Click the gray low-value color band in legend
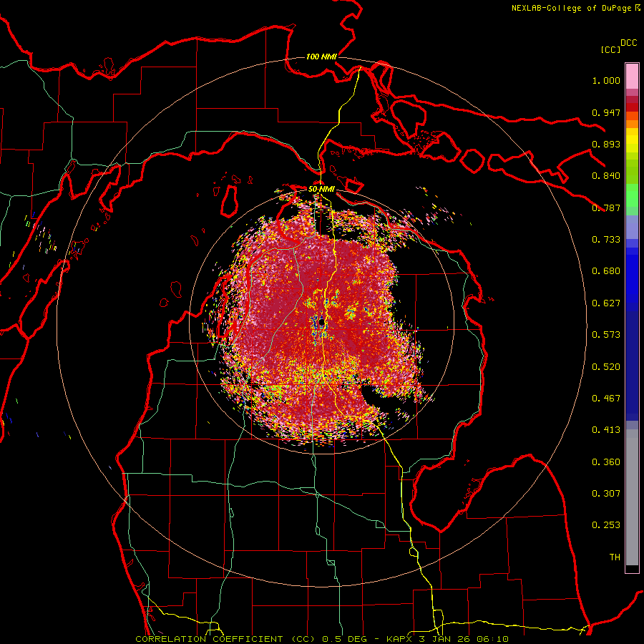Screen dimensions: 644x644 tap(632, 497)
